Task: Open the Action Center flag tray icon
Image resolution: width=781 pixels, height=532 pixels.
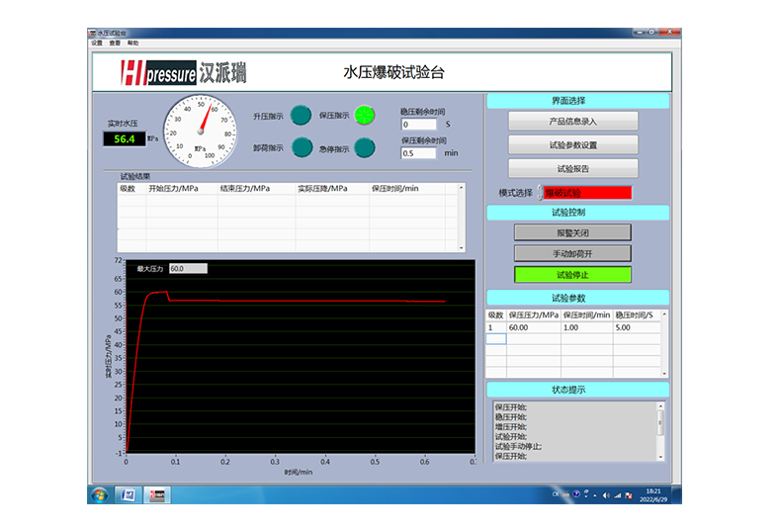Action: pos(628,495)
